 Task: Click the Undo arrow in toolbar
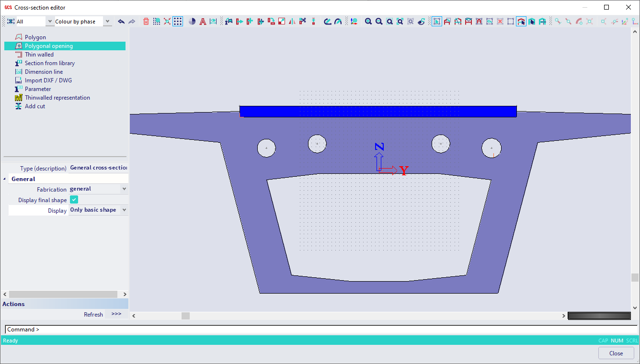tap(121, 22)
